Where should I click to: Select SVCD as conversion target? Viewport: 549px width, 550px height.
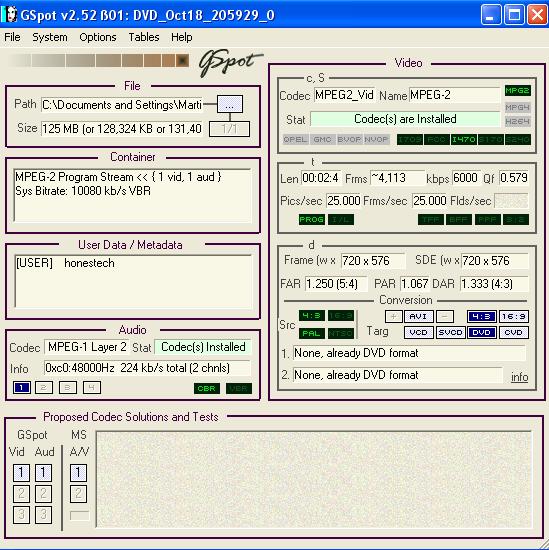(450, 332)
